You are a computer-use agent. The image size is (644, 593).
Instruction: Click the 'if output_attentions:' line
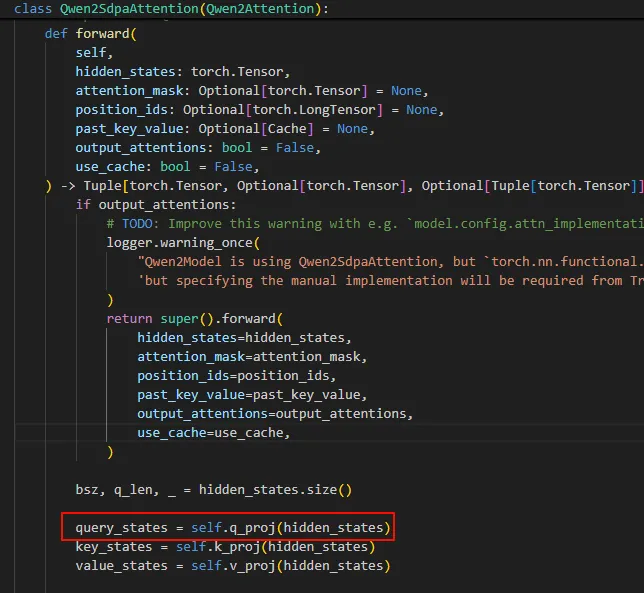coord(156,205)
